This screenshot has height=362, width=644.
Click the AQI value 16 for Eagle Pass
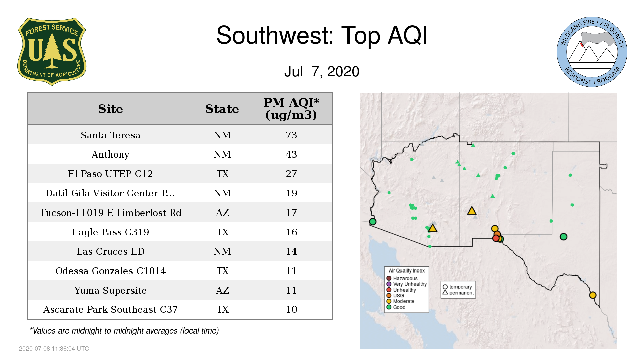click(291, 232)
